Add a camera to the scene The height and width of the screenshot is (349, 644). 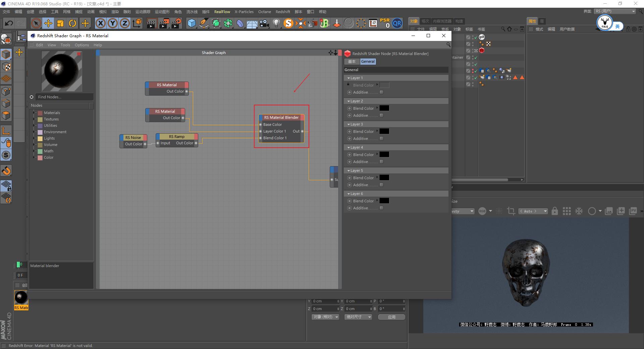[x=264, y=23]
